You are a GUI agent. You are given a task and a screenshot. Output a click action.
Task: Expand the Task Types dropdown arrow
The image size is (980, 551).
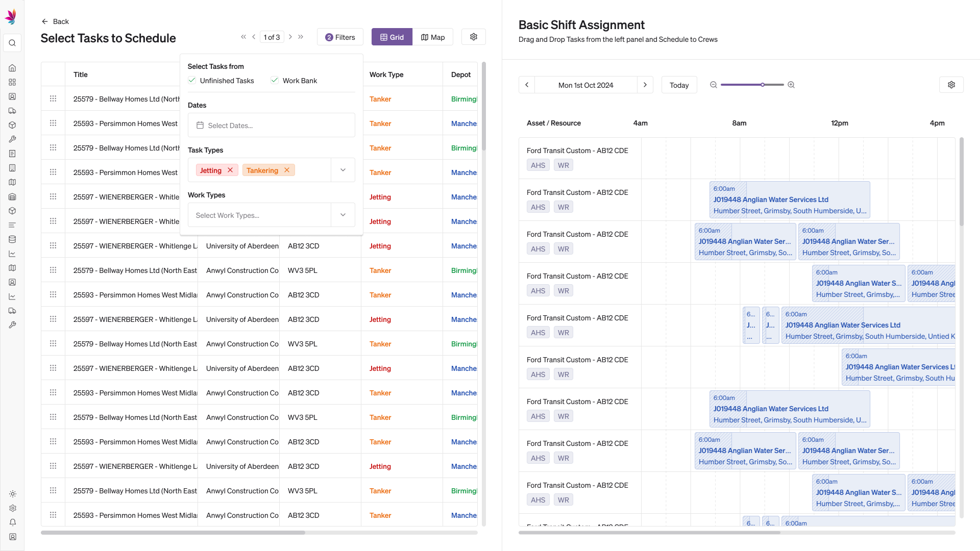343,170
